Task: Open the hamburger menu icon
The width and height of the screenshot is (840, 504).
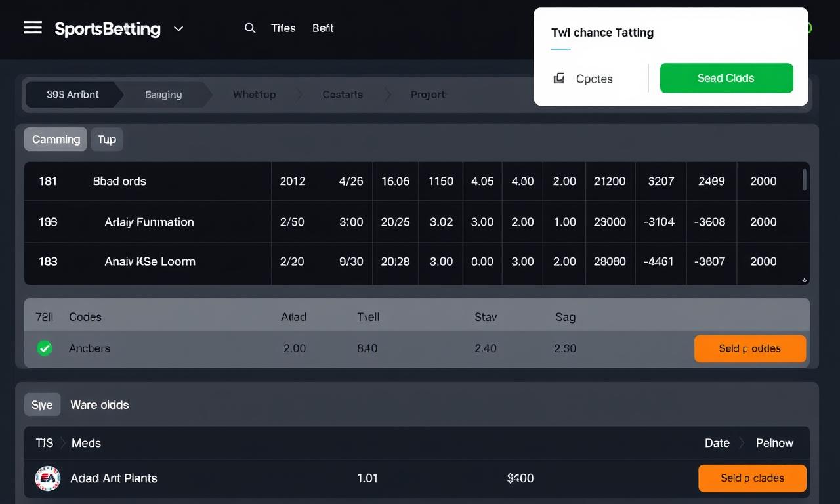Action: tap(33, 28)
